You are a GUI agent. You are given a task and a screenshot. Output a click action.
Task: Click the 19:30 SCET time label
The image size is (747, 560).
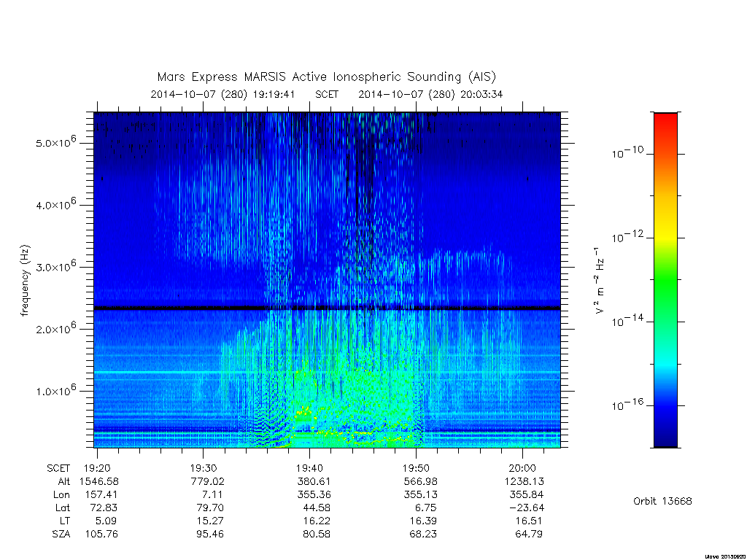[203, 468]
